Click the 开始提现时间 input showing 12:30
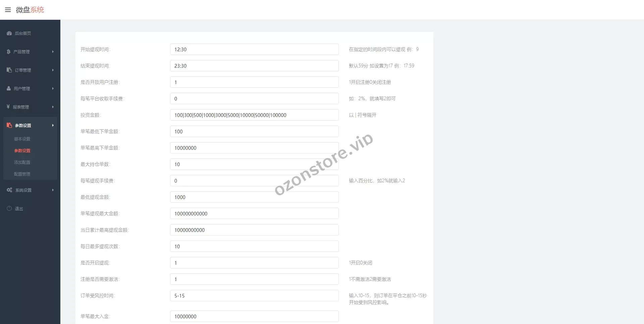The image size is (644, 324). [x=254, y=49]
